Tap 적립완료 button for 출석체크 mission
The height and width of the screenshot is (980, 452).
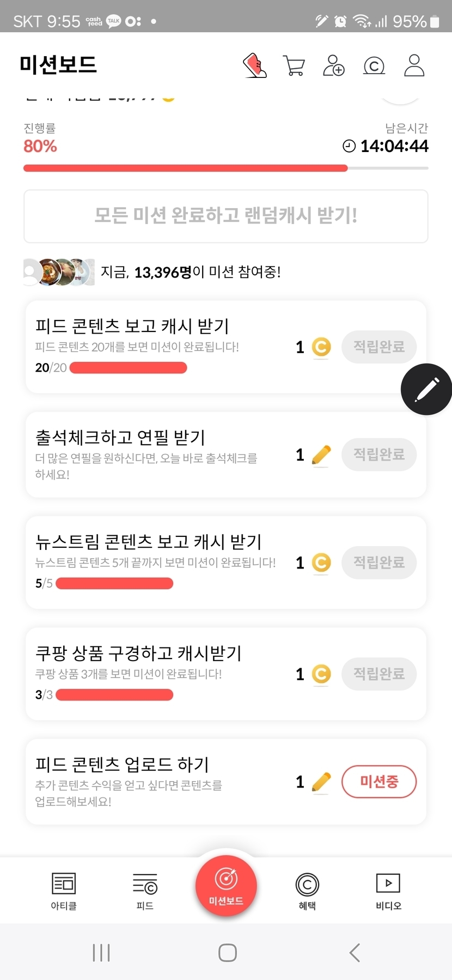pos(379,455)
